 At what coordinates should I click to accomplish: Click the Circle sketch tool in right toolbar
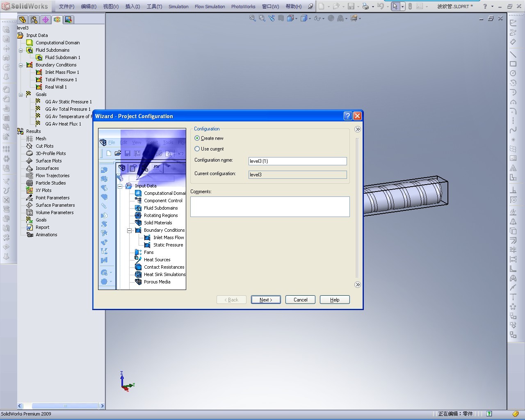point(513,73)
